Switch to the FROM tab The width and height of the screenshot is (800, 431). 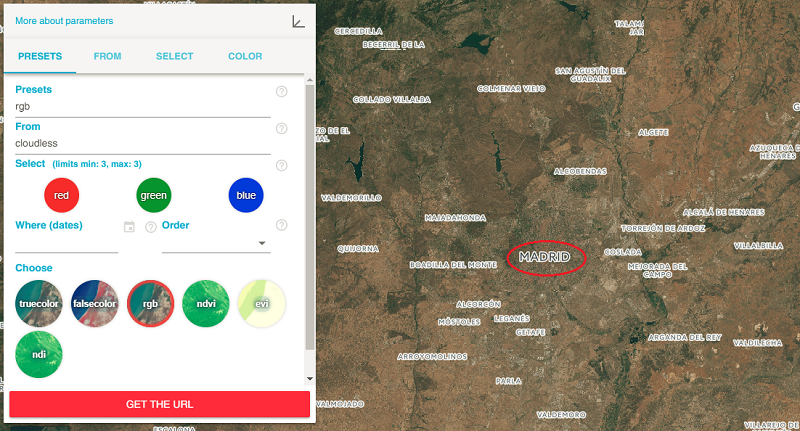pyautogui.click(x=107, y=56)
